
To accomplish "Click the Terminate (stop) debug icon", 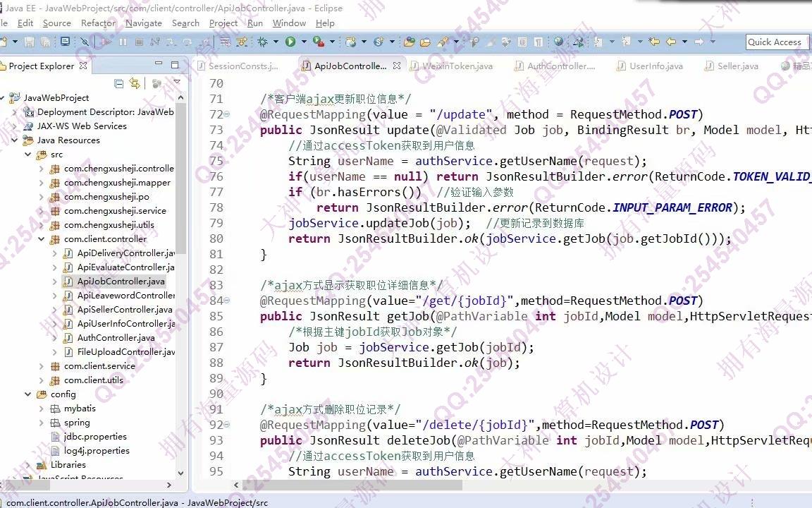I will point(139,42).
